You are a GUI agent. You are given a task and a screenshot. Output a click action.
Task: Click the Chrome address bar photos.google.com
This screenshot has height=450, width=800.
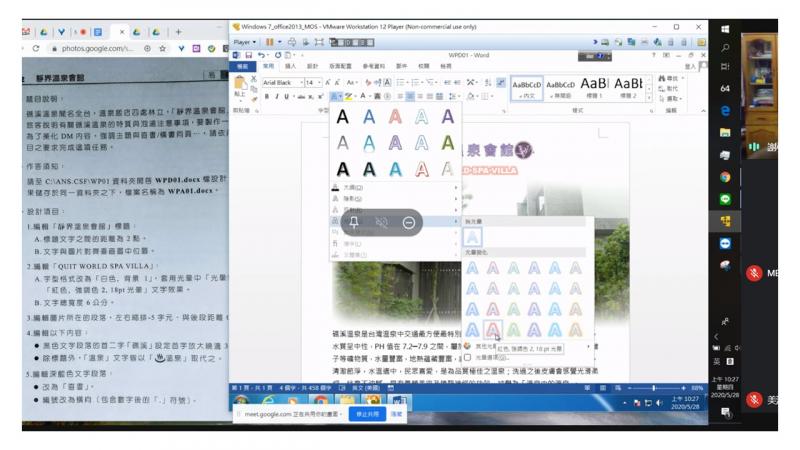96,48
